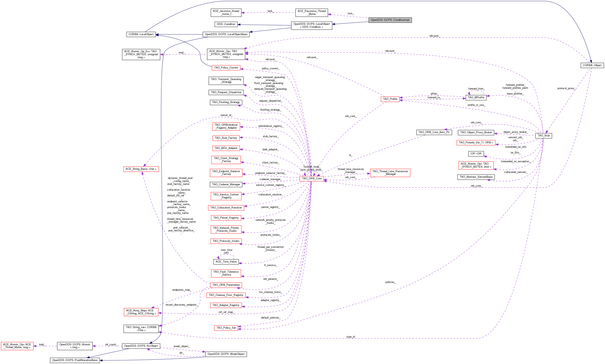605x364 pixels.
Task: Open the TAO::Object_Proxy_Broker node
Action: 476,132
